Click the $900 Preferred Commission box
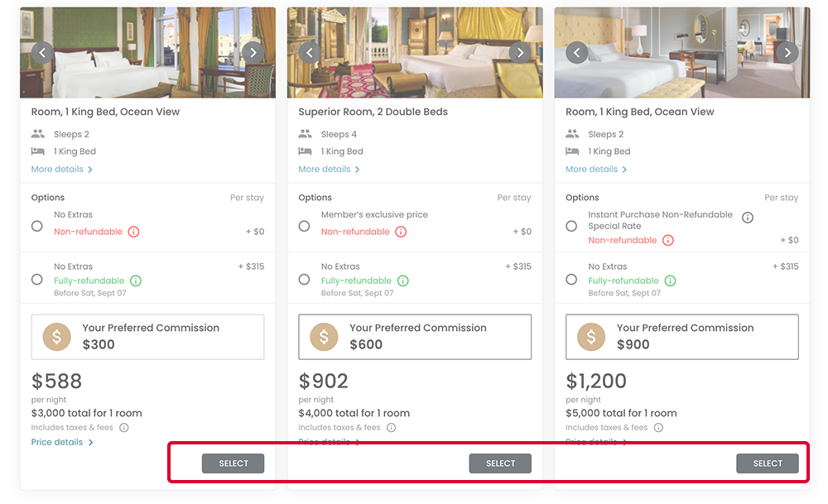The width and height of the screenshot is (828, 504). click(x=681, y=336)
